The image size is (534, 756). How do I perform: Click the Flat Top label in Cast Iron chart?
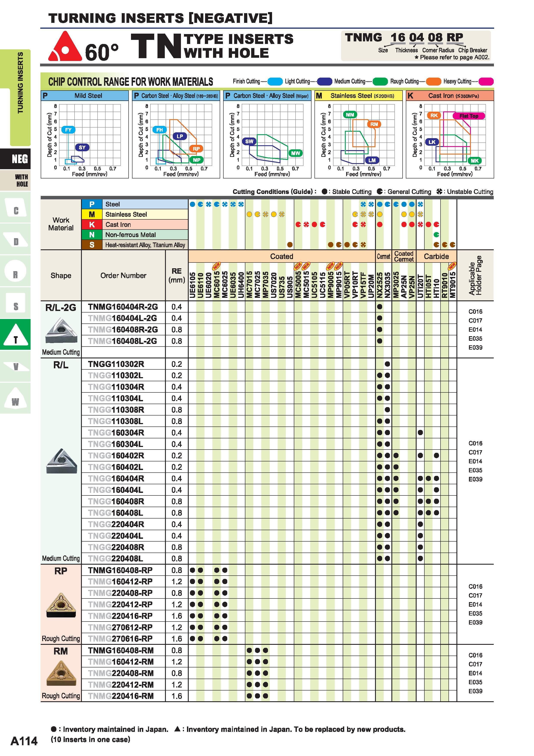(x=469, y=116)
